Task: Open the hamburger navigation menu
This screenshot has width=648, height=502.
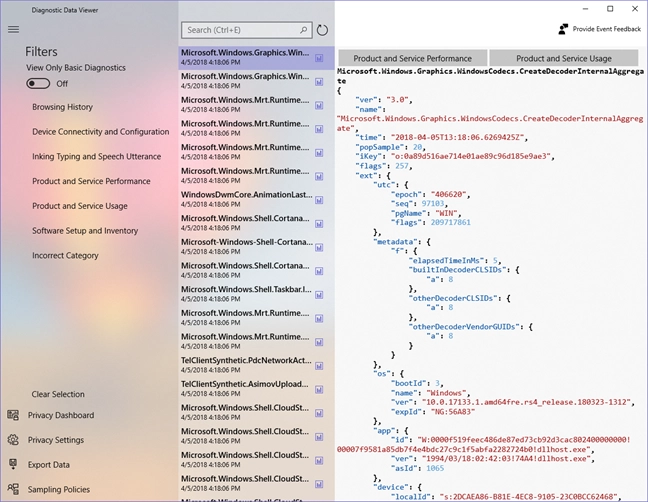Action: coord(13,29)
